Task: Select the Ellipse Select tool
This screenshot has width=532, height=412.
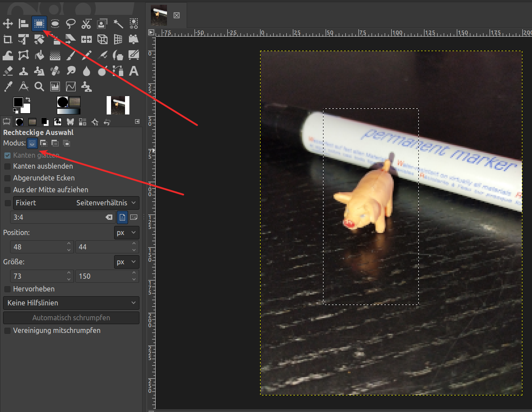Action: [55, 24]
